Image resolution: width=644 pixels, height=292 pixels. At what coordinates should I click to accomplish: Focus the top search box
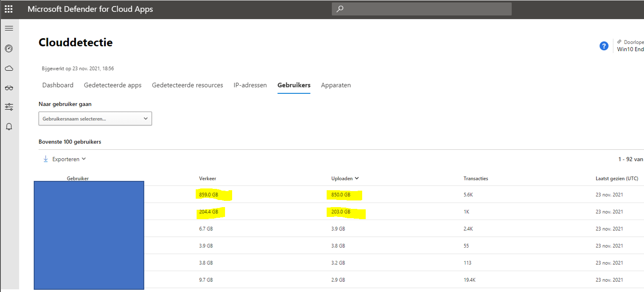point(422,9)
